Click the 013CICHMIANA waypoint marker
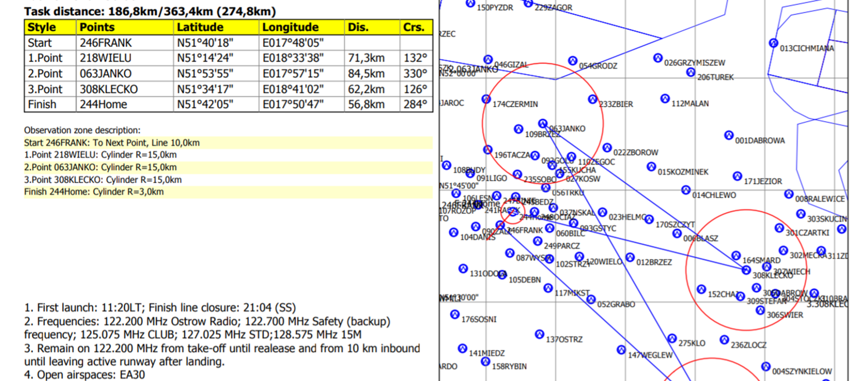 [x=773, y=43]
